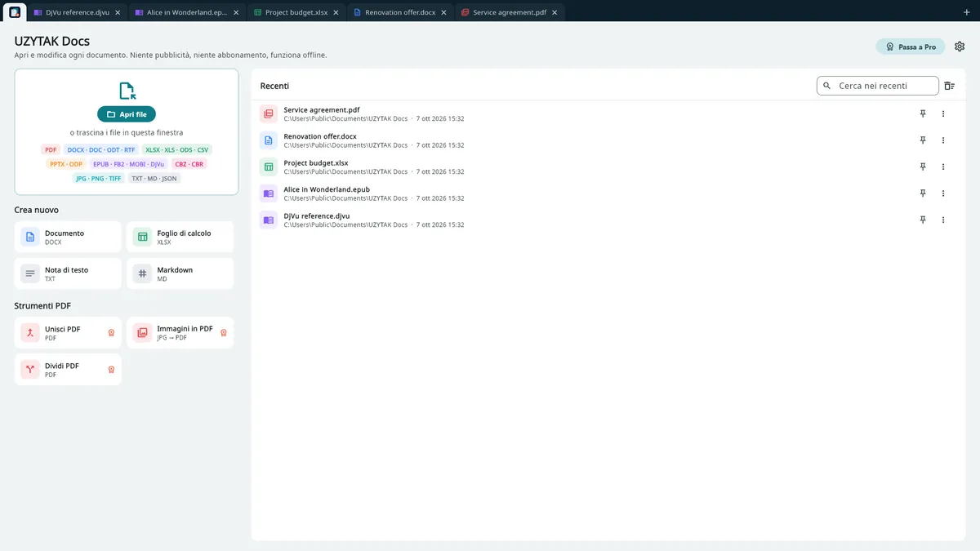Click the PDF file icon of Service agreement.pdf
Screen dimensions: 980x551
coord(268,114)
